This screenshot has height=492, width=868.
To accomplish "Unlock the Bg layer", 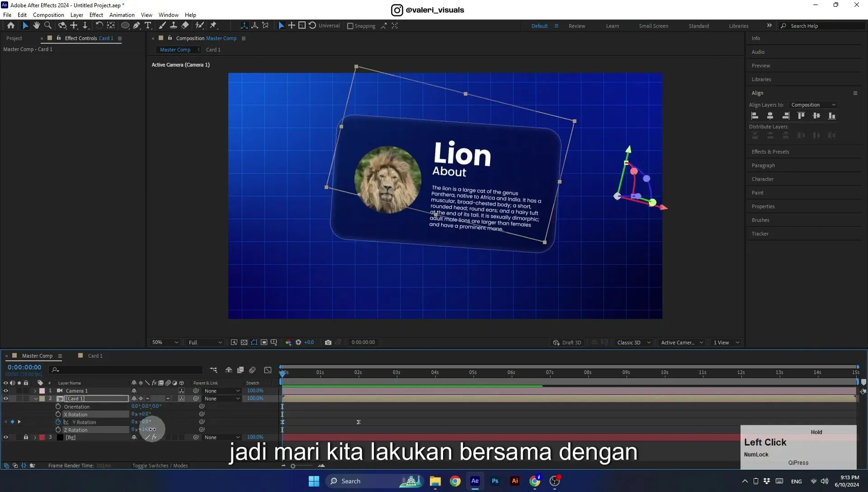I will point(26,437).
